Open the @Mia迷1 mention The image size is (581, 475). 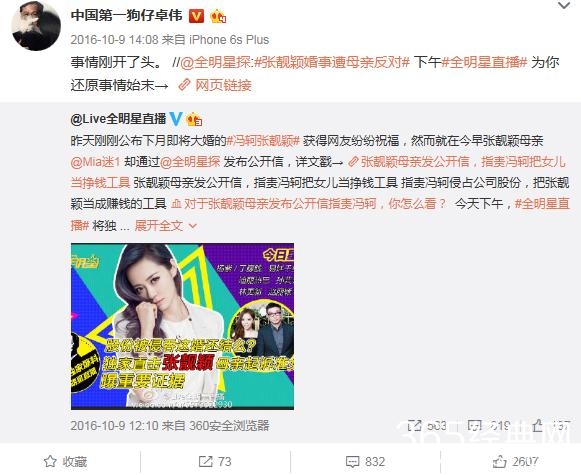(95, 162)
